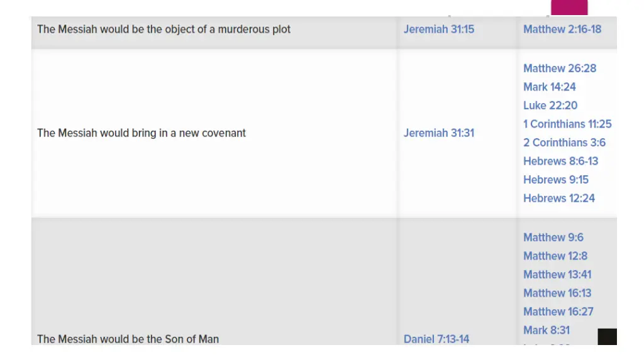Follow the Mark 8:31 link
The width and height of the screenshot is (644, 362).
[547, 330]
